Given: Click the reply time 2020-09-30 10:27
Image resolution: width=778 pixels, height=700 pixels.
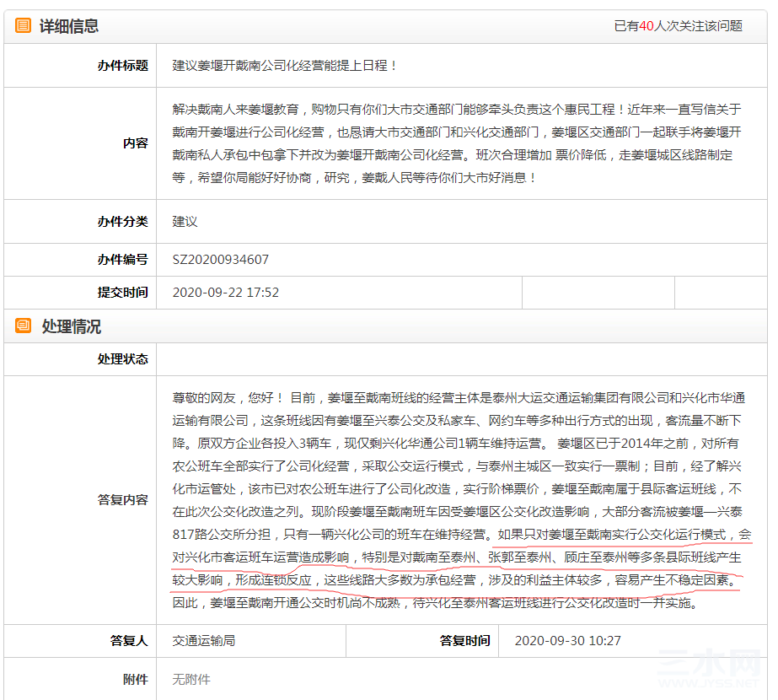Looking at the screenshot, I should pos(567,641).
